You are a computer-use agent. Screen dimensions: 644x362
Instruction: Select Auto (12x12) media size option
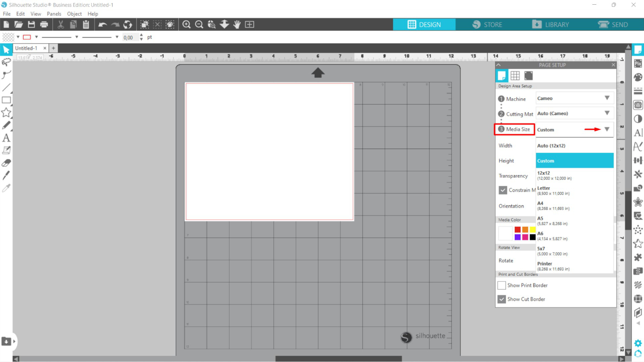point(574,146)
